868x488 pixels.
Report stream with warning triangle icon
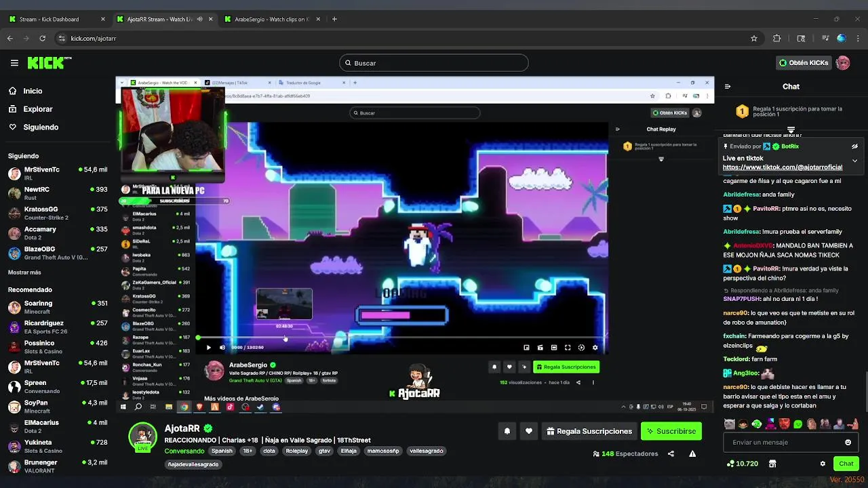coord(692,453)
